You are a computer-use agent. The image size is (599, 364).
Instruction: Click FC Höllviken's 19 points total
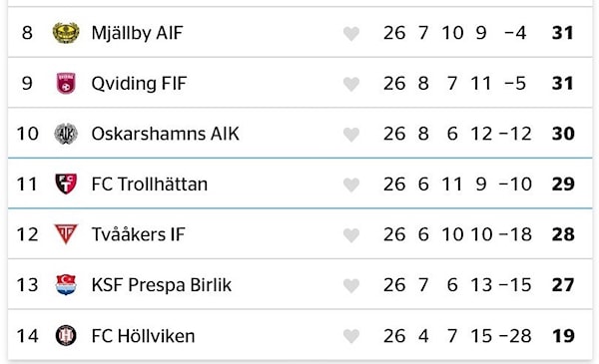(563, 336)
